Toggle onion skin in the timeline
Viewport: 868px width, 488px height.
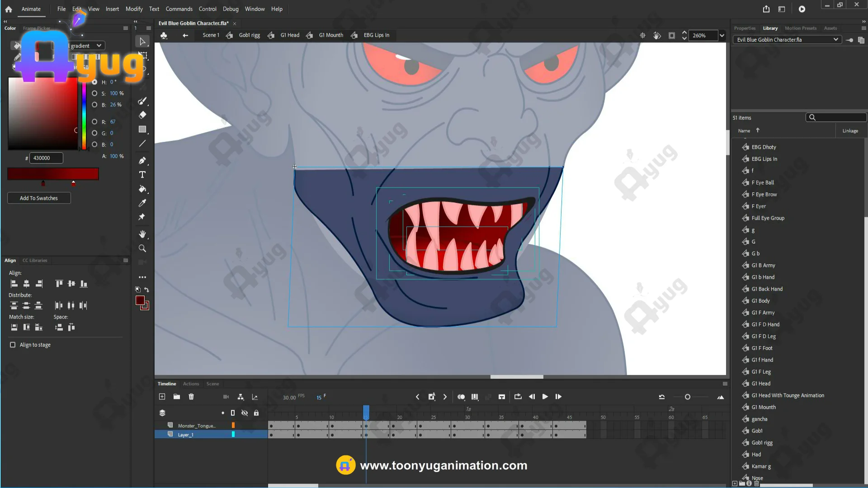461,397
